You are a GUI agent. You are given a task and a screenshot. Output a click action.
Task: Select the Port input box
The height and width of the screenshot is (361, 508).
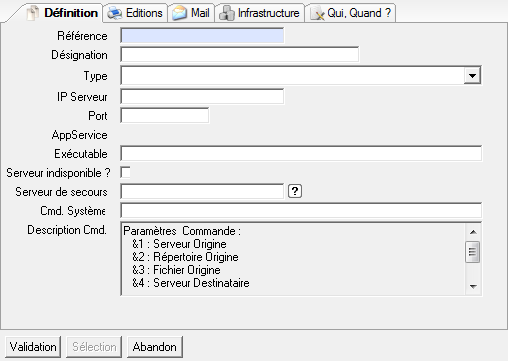pyautogui.click(x=165, y=116)
